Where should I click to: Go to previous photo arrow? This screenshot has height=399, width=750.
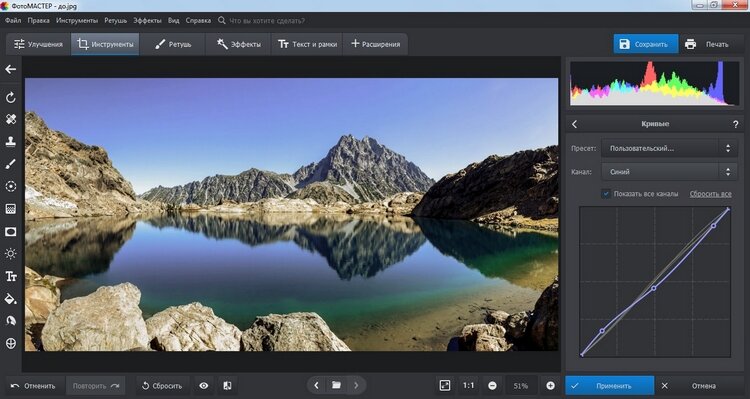[x=316, y=385]
